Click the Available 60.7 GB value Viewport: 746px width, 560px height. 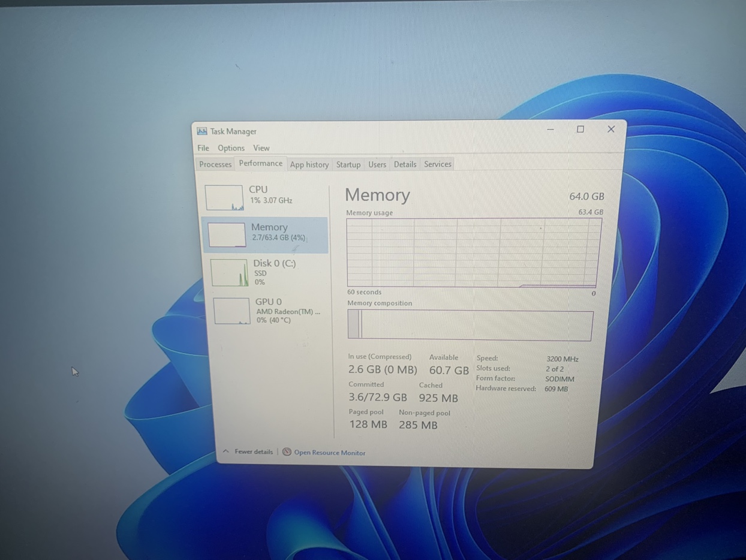449,371
